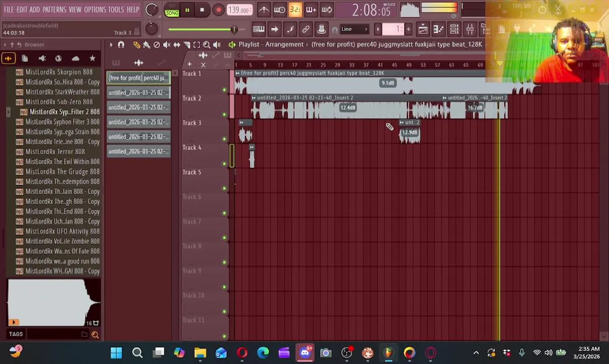Select the playlist slip tool

coord(177,45)
